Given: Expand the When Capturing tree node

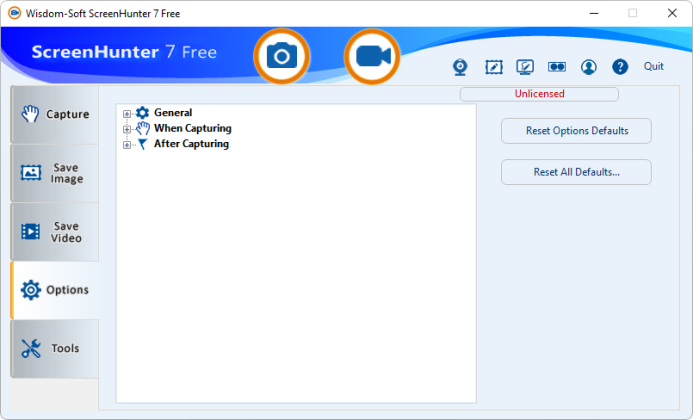Looking at the screenshot, I should click(x=127, y=129).
